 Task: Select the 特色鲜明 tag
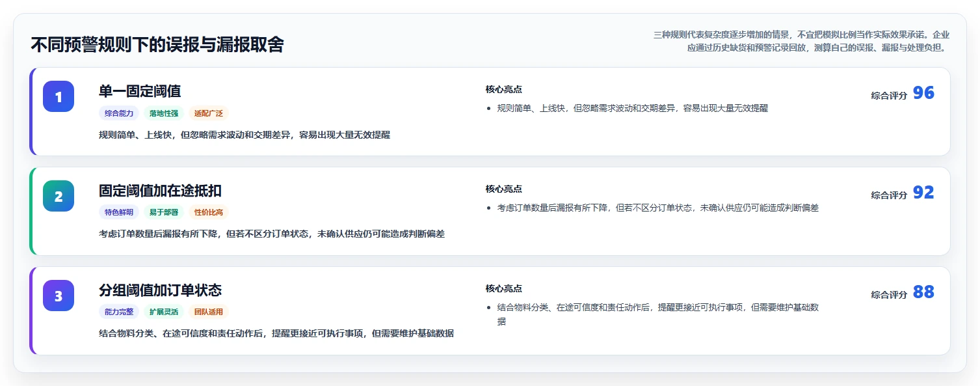(119, 212)
